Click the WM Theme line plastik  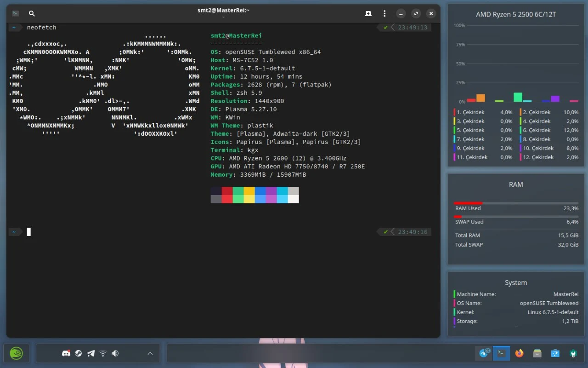tap(242, 126)
